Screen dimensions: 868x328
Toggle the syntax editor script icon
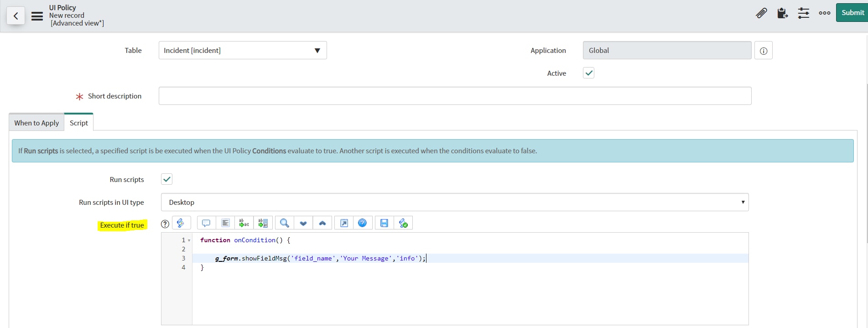click(x=181, y=223)
